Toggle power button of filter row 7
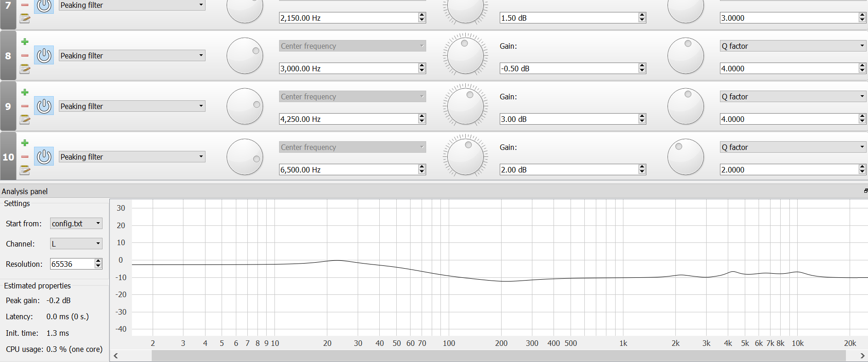 [44, 6]
